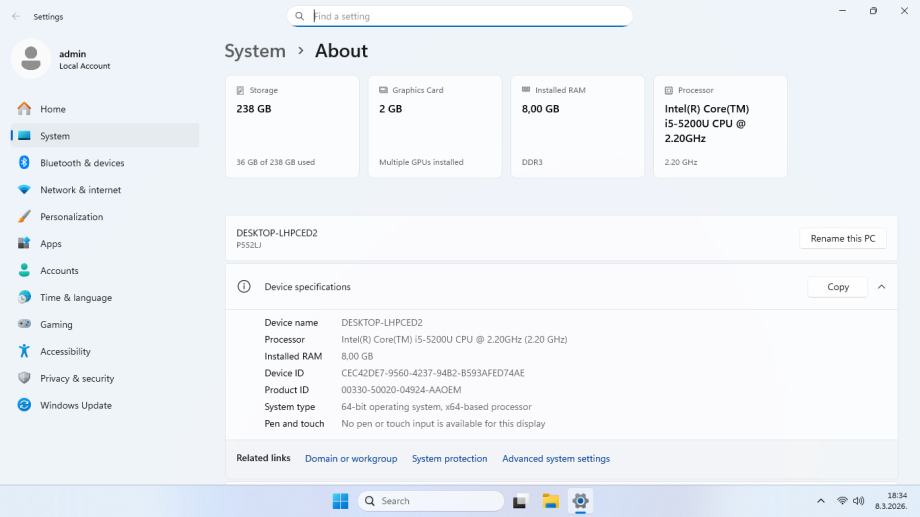Click the Home label in sidebar
Screen dimensions: 920x517
click(53, 109)
